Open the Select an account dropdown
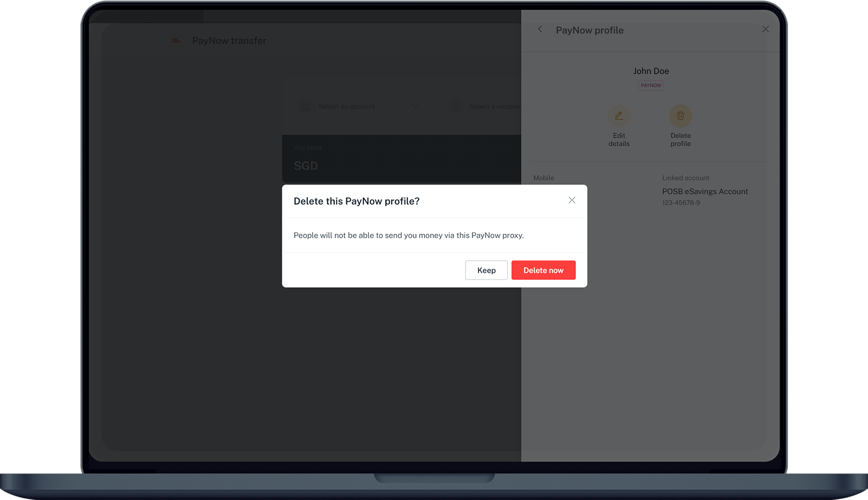Screen dimensions: 868x500 [x=358, y=106]
